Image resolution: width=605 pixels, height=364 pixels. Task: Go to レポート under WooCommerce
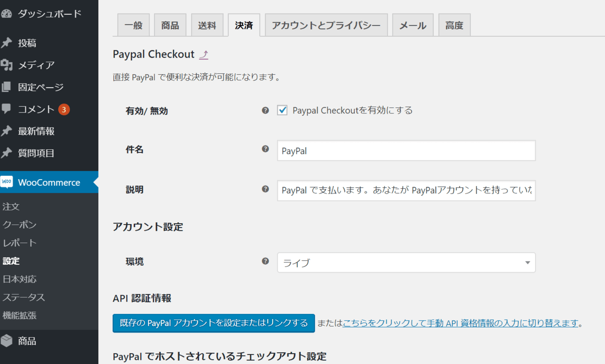tap(19, 243)
